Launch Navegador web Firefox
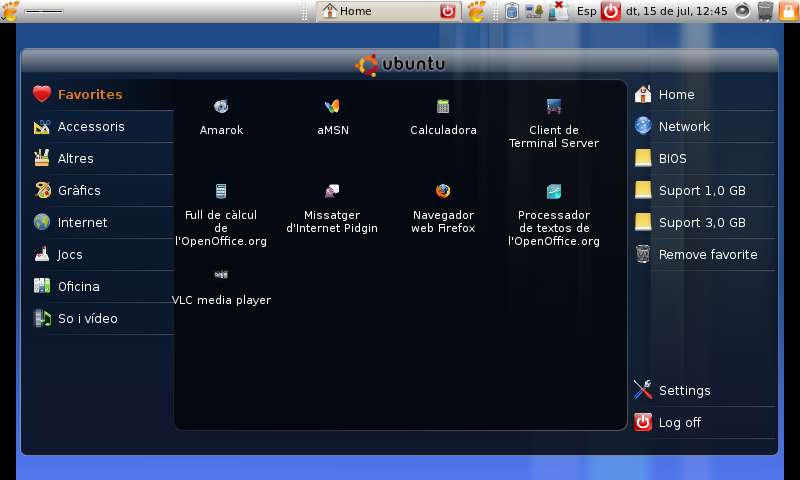The image size is (800, 480). pos(443,209)
